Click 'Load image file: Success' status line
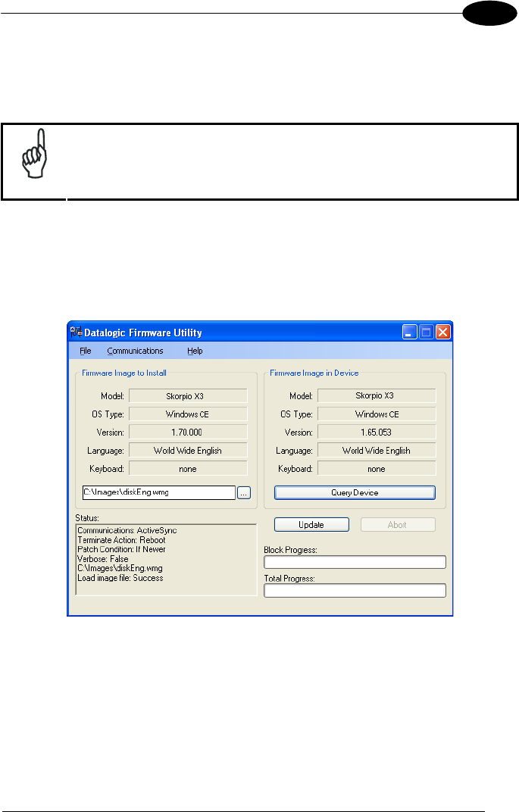 point(120,578)
